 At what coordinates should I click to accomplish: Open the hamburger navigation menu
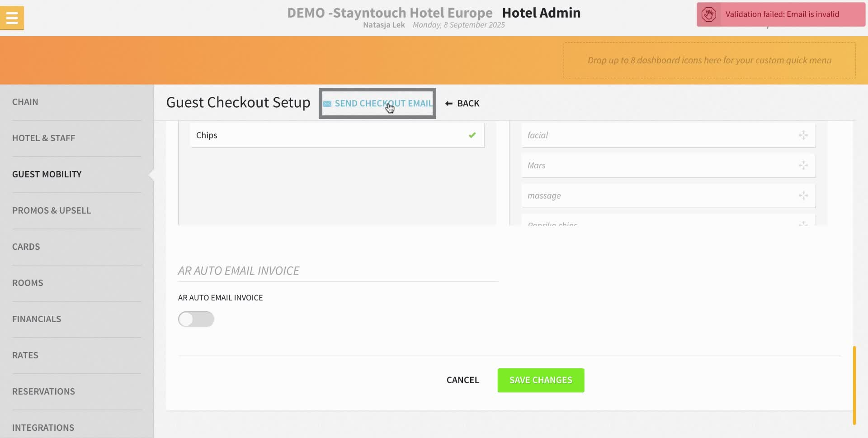[12, 17]
